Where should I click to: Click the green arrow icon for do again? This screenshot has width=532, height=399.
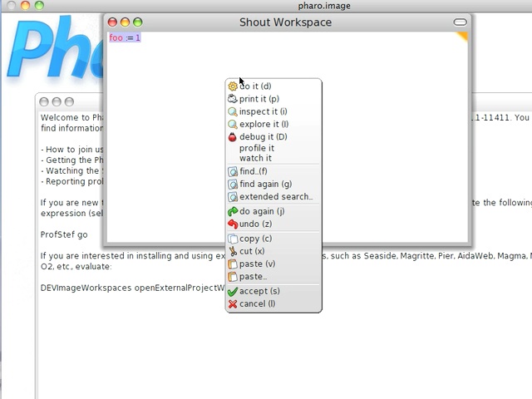pyautogui.click(x=233, y=211)
